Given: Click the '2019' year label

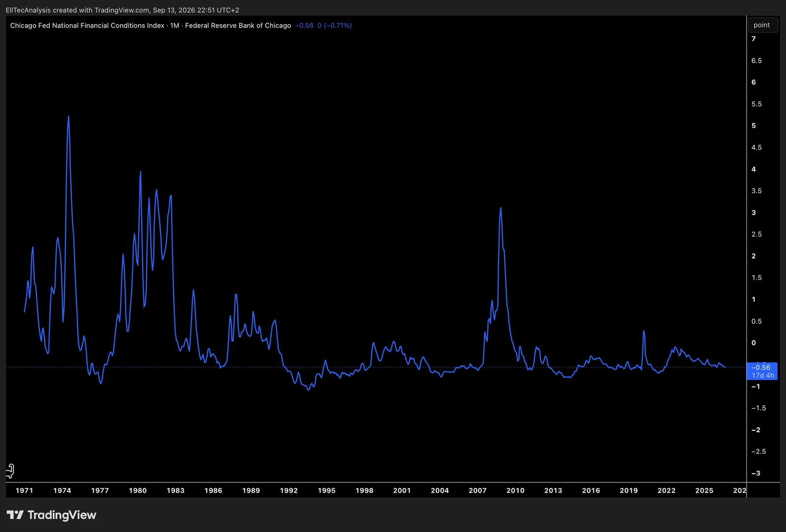Looking at the screenshot, I should (629, 490).
